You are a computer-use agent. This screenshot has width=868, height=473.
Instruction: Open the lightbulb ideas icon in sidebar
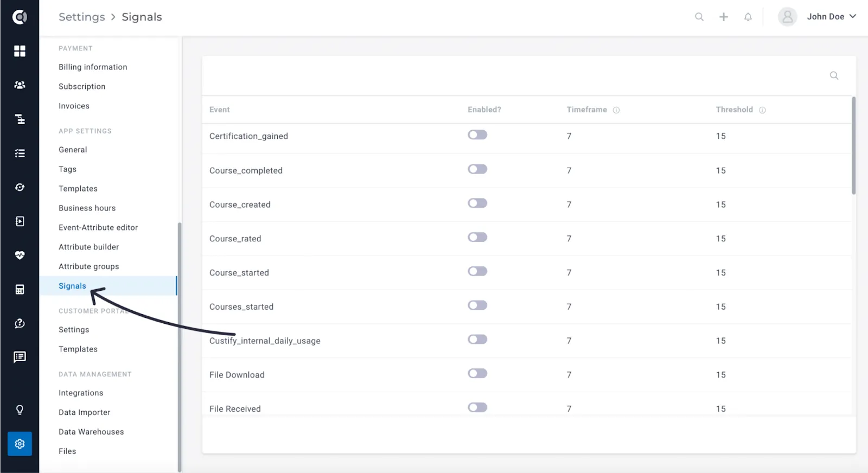tap(20, 410)
